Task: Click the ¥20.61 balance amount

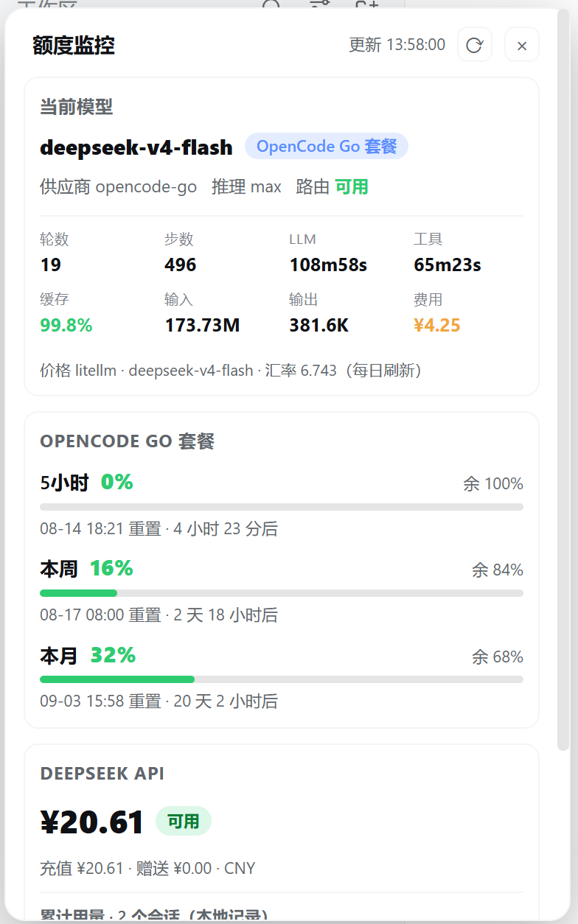Action: tap(92, 822)
